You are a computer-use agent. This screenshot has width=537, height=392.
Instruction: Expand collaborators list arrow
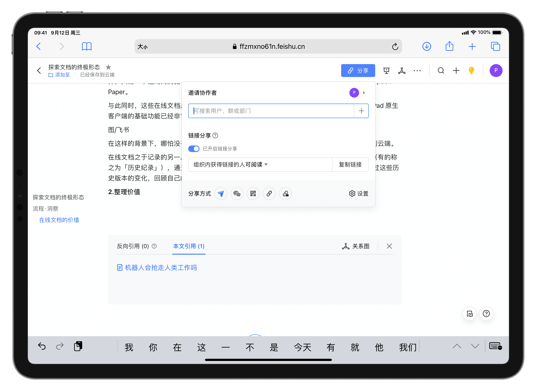[x=364, y=93]
